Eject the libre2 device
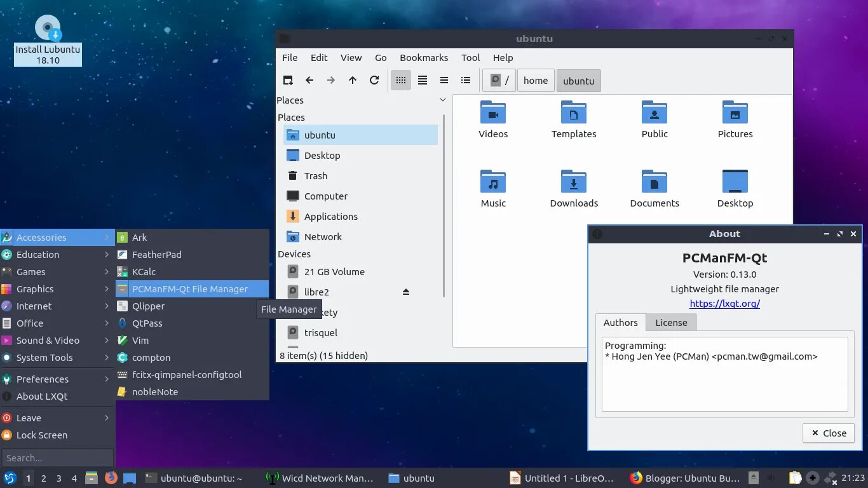868x488 pixels. pyautogui.click(x=406, y=292)
